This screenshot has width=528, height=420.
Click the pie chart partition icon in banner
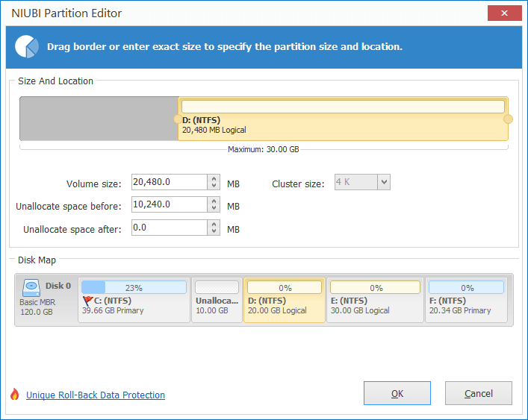click(27, 47)
